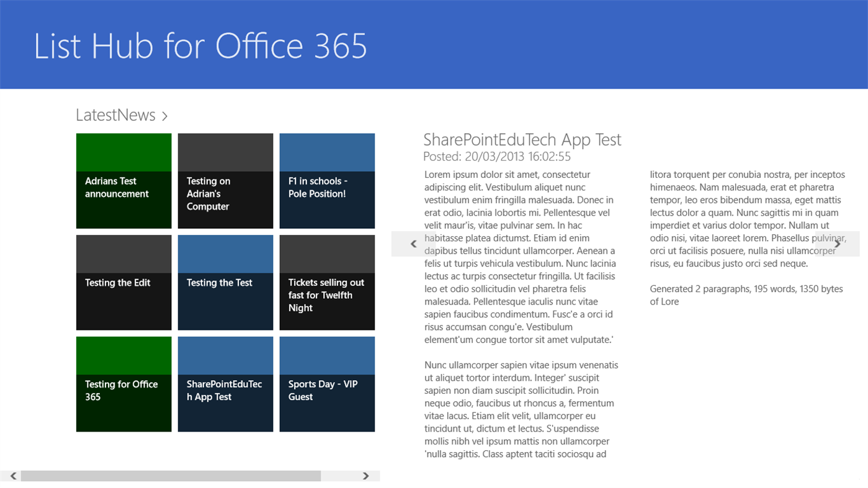Select the Testing the Test tile
The height and width of the screenshot is (488, 868).
tap(225, 282)
